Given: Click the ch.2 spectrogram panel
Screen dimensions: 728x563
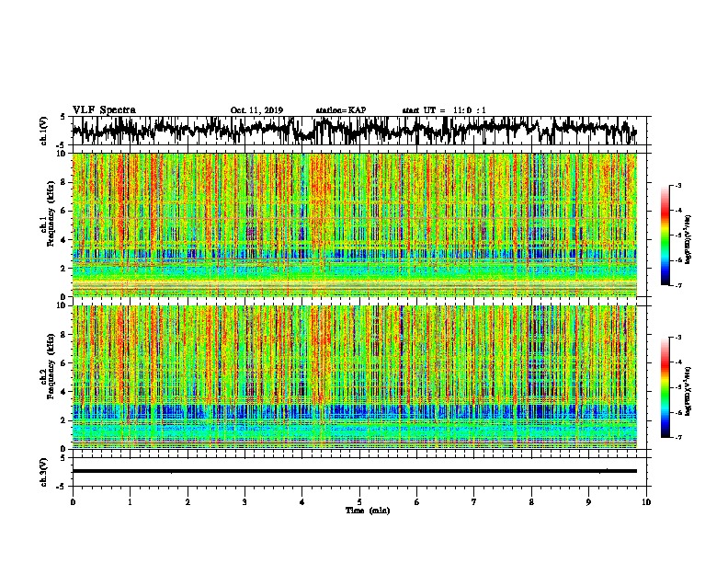Looking at the screenshot, I should (355, 377).
